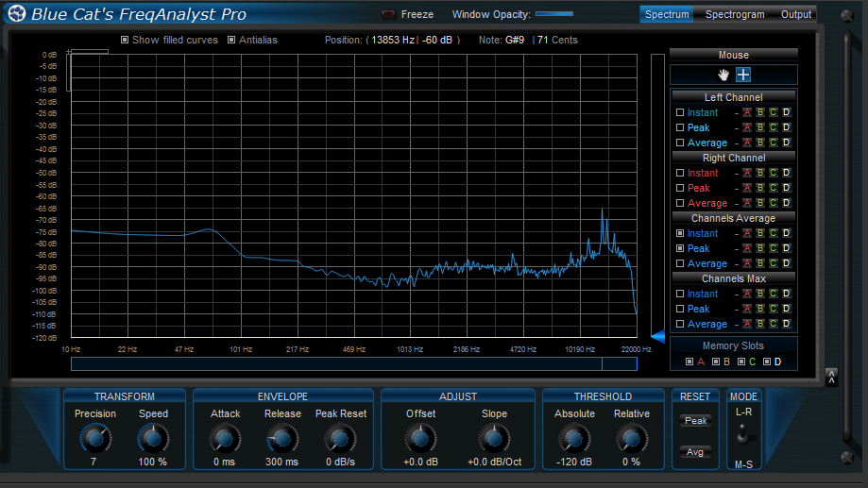Assign Channels Average Instant to slot A
Viewport: 868px width, 488px height.
coord(747,233)
